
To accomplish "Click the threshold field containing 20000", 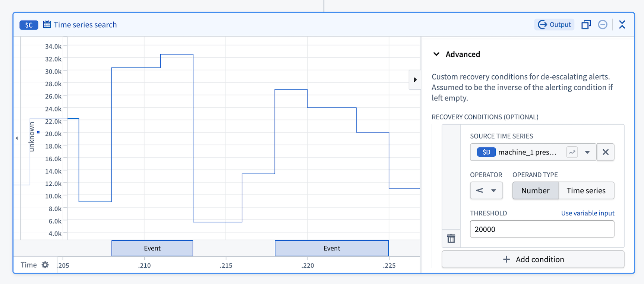I will [x=542, y=229].
